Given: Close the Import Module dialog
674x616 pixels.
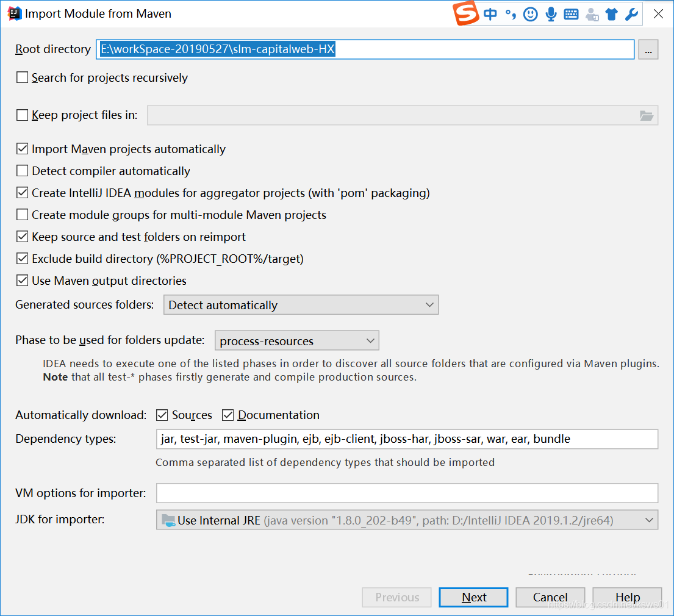Looking at the screenshot, I should tap(658, 14).
